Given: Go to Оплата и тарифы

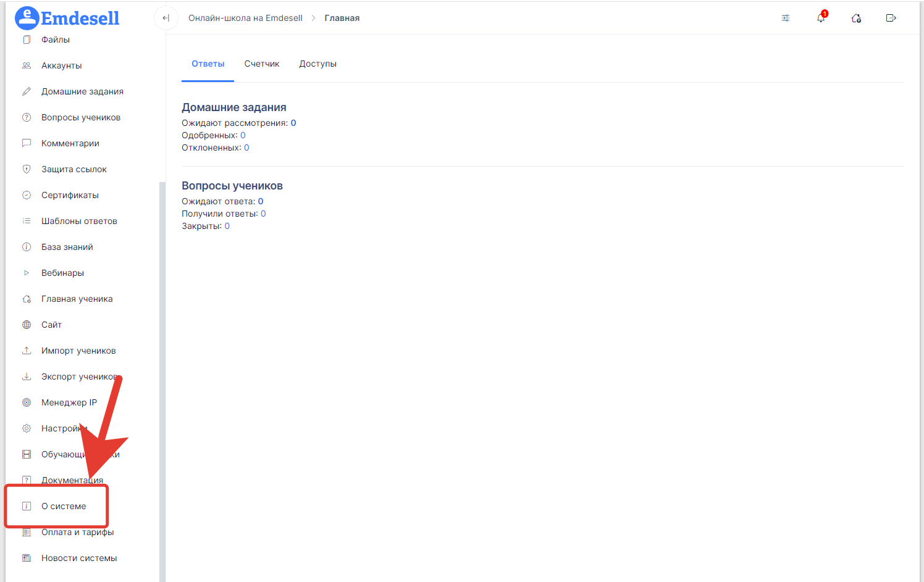Looking at the screenshot, I should (x=77, y=532).
